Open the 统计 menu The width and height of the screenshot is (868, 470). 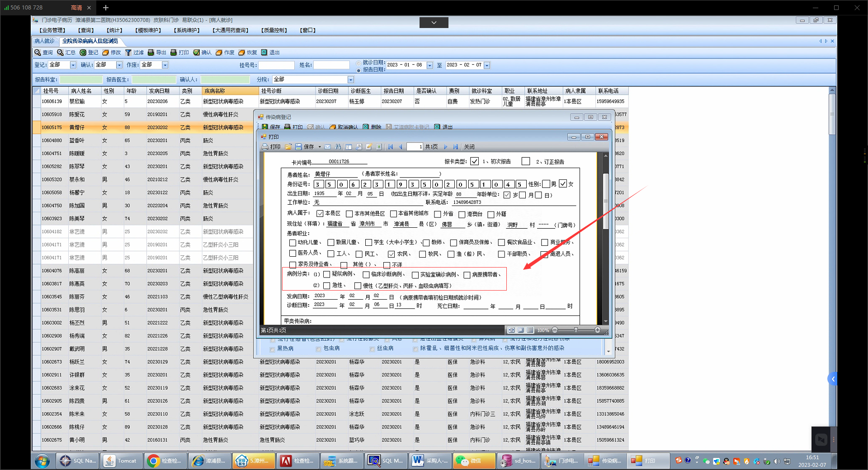[x=114, y=30]
